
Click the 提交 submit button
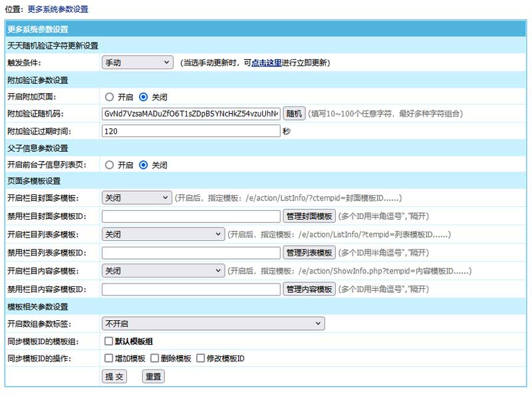(114, 377)
